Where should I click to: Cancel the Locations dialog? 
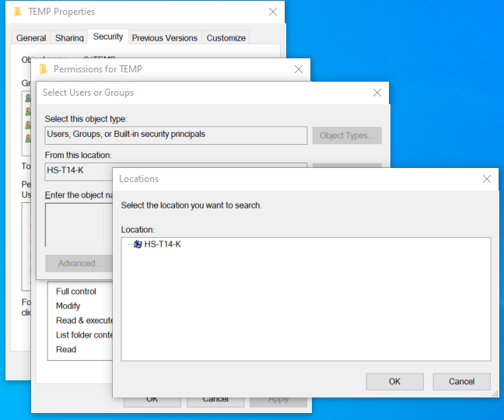[461, 381]
